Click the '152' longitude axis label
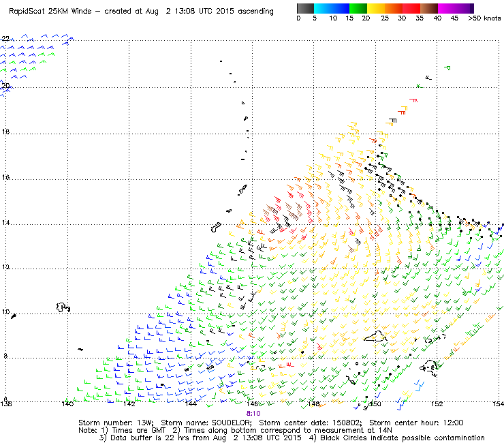The height and width of the screenshot is (443, 504). (437, 403)
